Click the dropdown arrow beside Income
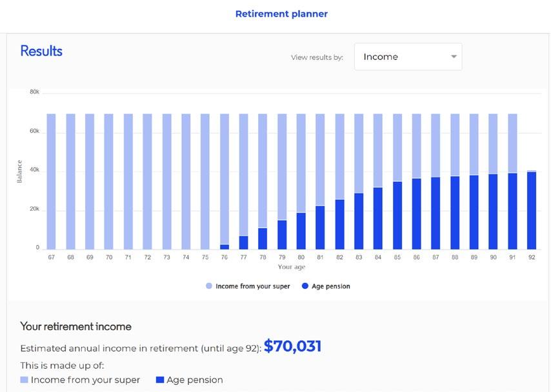551x392 pixels. (x=454, y=57)
